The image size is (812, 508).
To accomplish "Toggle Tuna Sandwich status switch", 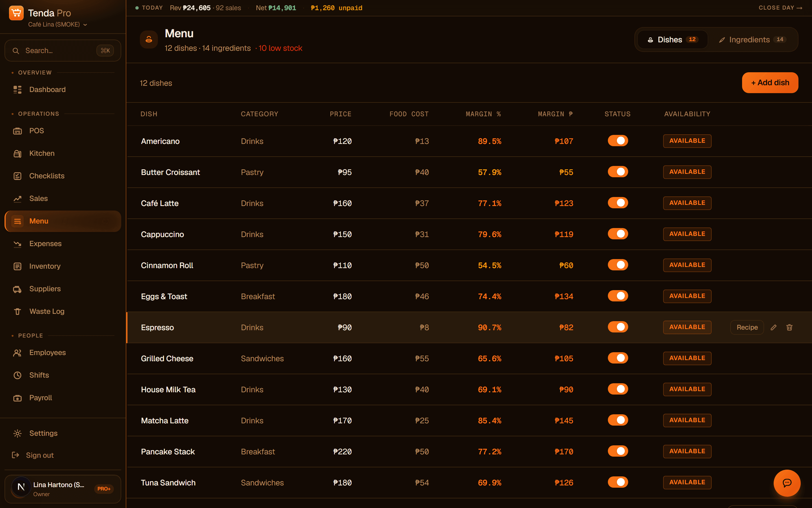I will pyautogui.click(x=618, y=483).
